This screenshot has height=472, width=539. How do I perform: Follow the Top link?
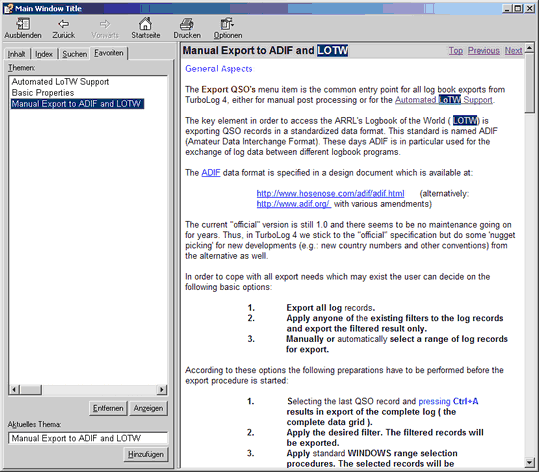pyautogui.click(x=456, y=51)
